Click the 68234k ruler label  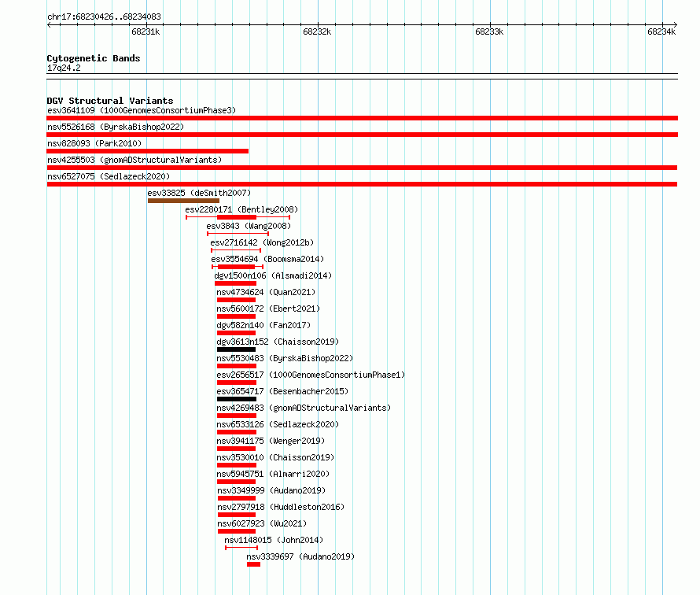pyautogui.click(x=661, y=31)
